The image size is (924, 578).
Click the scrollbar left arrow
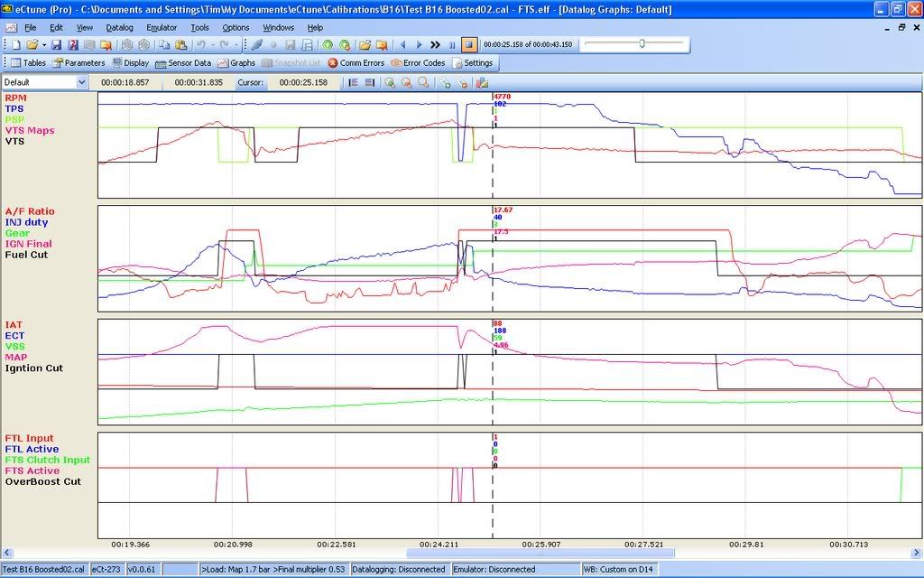pos(6,554)
